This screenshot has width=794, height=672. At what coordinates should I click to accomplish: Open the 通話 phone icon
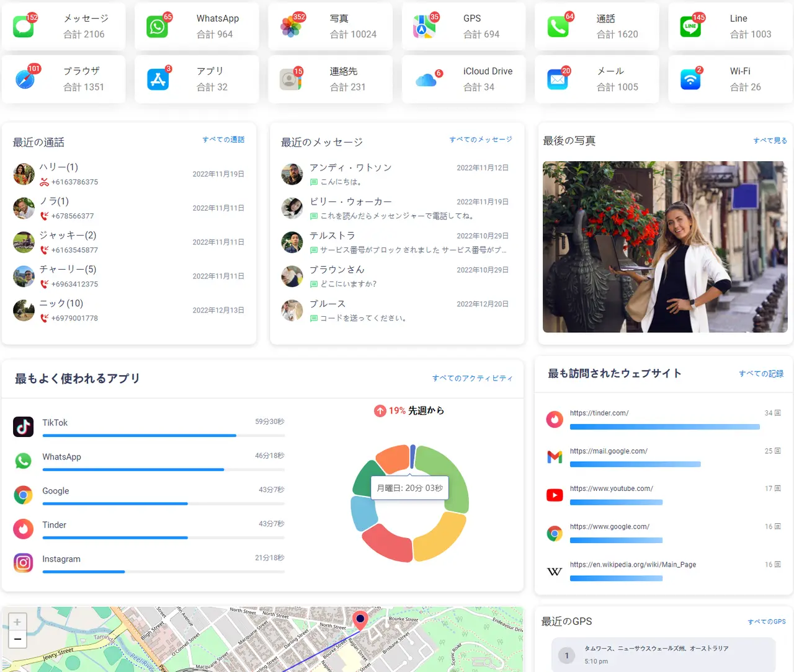[558, 27]
